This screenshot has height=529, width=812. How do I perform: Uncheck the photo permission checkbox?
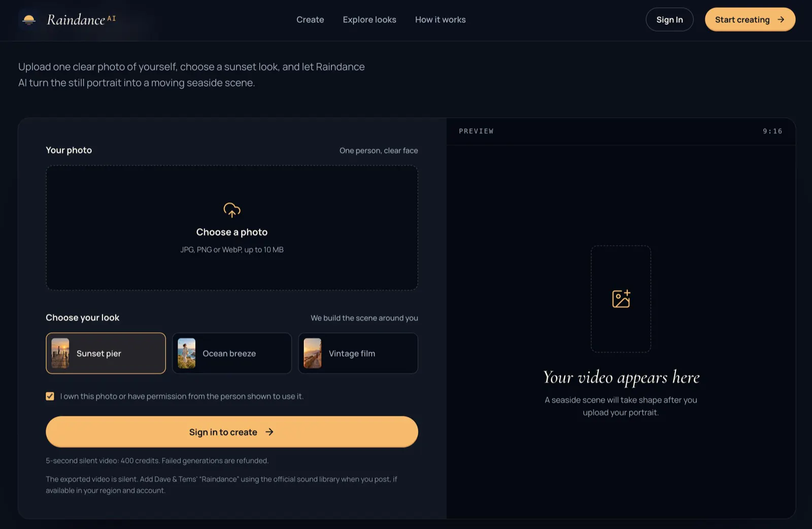50,396
